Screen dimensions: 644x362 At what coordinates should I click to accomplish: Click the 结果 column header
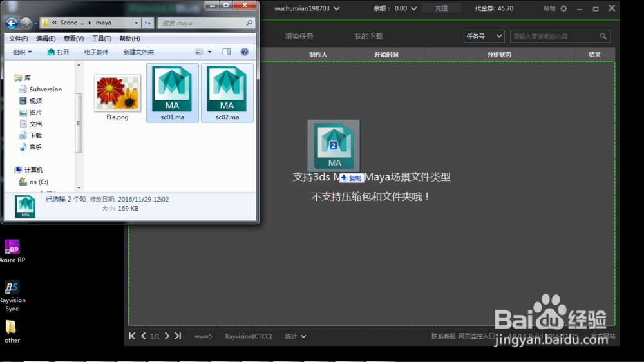click(594, 54)
